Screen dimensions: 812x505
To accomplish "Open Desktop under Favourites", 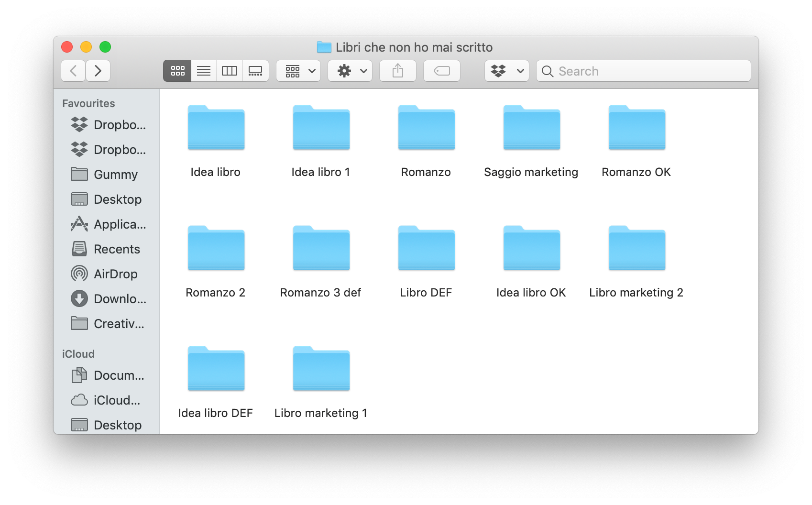I will (x=106, y=199).
